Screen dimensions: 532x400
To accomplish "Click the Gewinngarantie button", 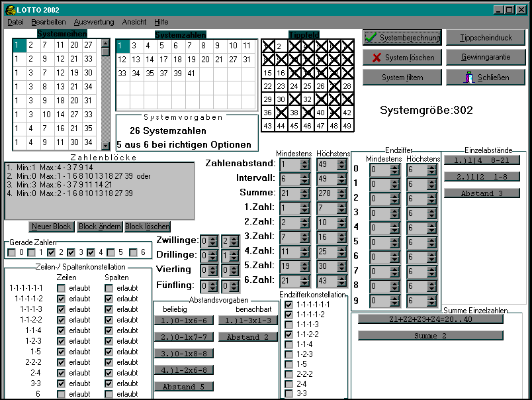I will pos(486,58).
